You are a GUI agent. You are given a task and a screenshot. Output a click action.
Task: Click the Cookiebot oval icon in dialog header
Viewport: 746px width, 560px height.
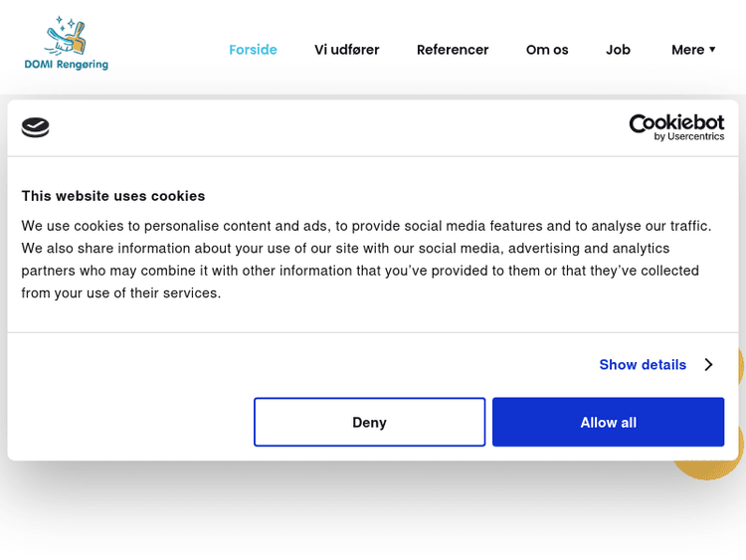[x=36, y=127]
